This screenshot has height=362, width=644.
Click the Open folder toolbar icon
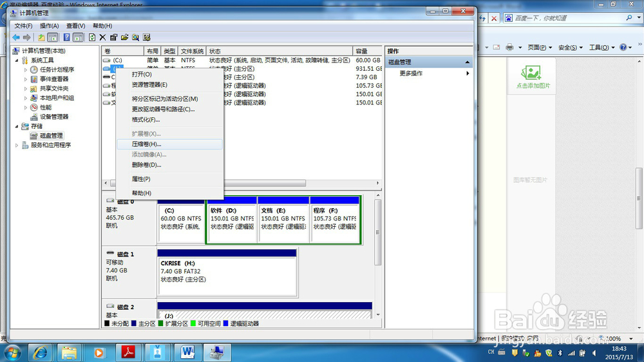124,37
